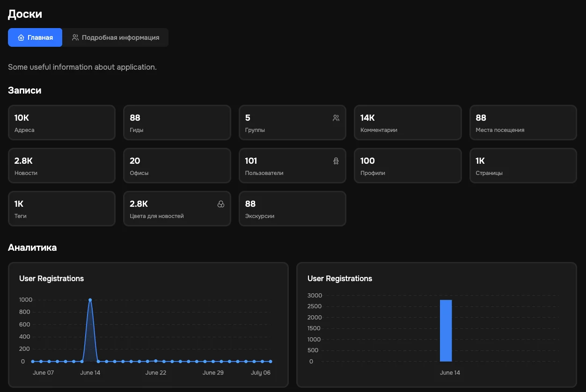Open the Пользователи card
Viewport: 586px width, 392px height.
(x=293, y=166)
